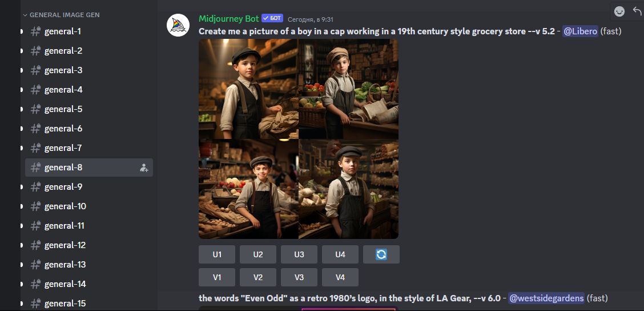The height and width of the screenshot is (311, 644).
Task: Click the invite people icon on general-8
Action: [144, 168]
